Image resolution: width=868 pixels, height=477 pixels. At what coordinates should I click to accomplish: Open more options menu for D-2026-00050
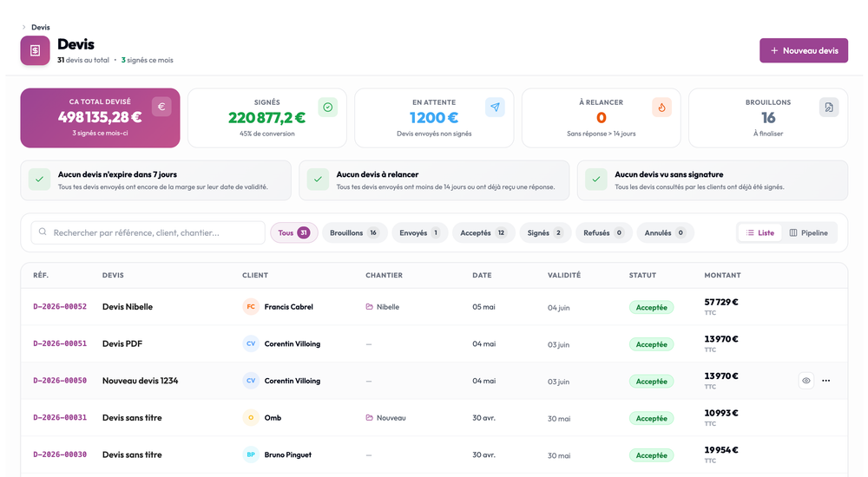[x=826, y=381]
